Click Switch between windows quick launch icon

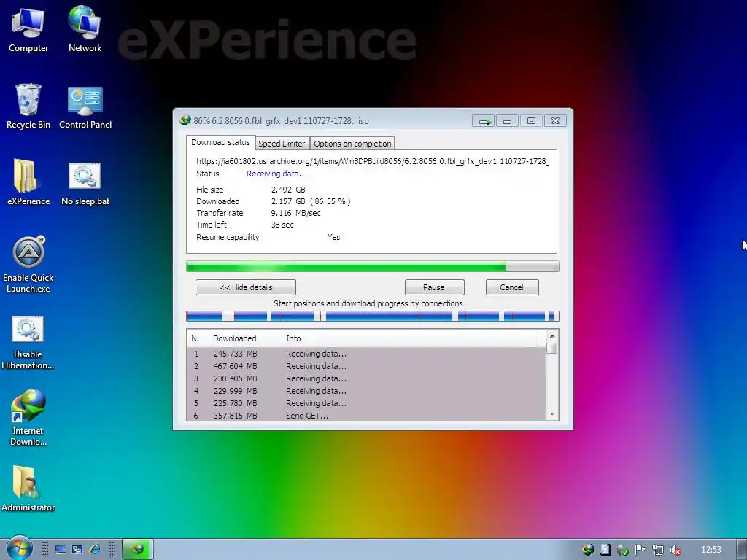[x=77, y=550]
